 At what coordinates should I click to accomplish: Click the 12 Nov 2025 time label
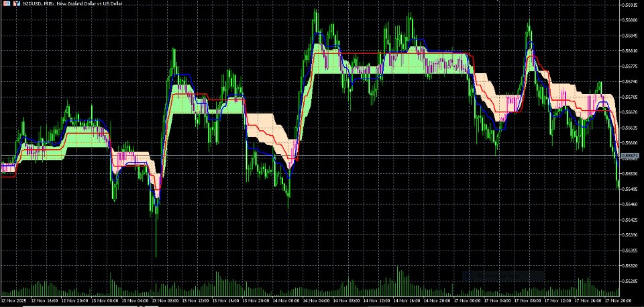(x=13, y=300)
